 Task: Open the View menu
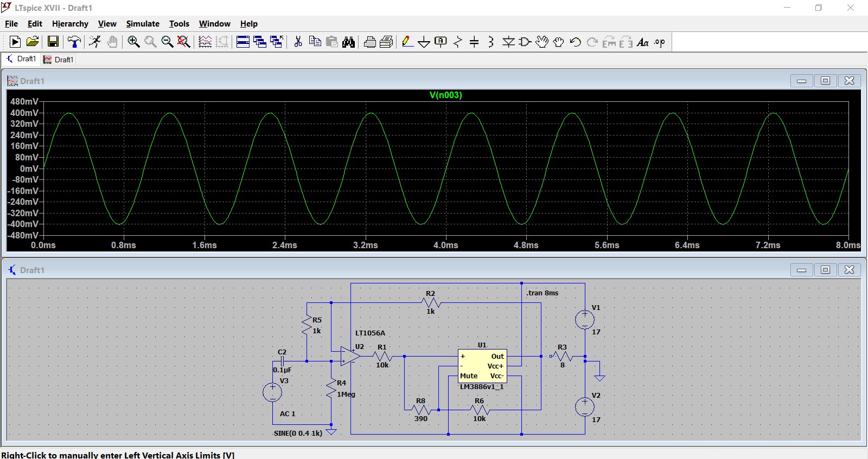[x=107, y=24]
